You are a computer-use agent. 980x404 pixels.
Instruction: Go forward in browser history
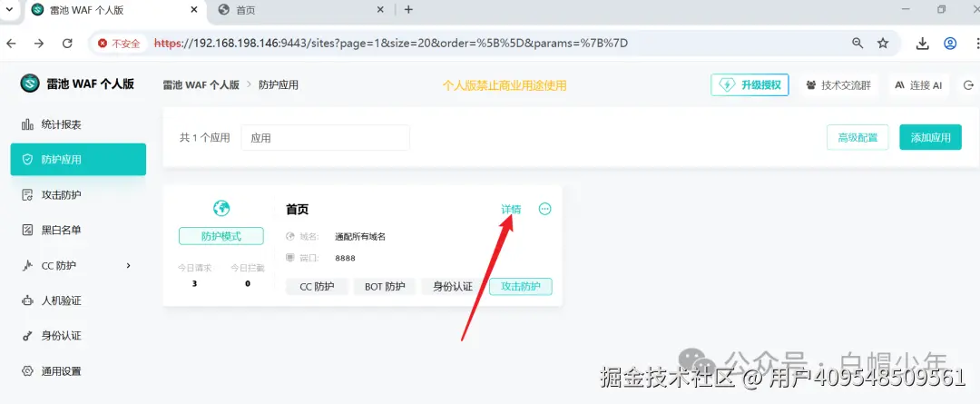(x=39, y=44)
